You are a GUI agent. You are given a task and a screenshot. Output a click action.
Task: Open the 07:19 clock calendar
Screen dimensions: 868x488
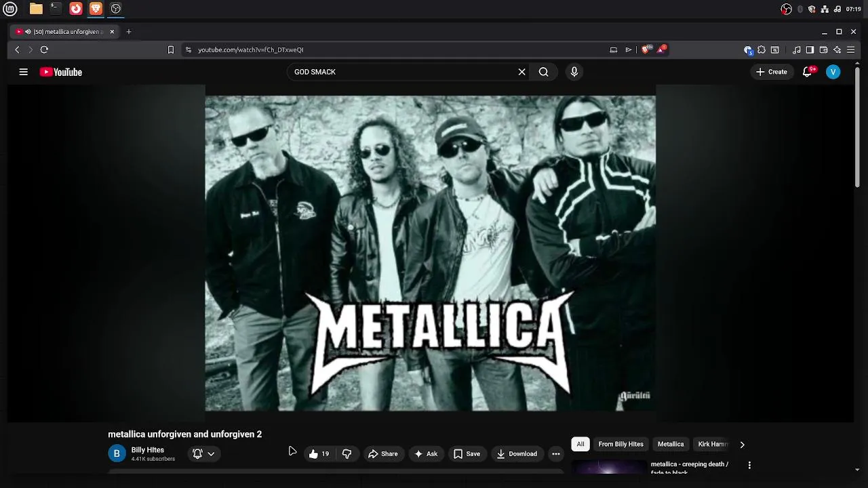click(x=853, y=9)
